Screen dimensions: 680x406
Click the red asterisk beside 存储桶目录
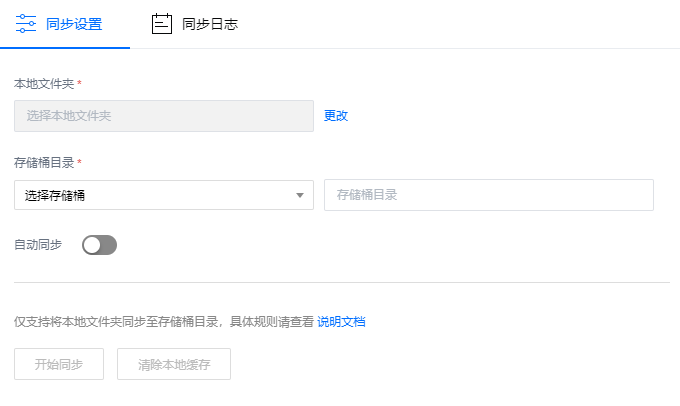coord(79,162)
